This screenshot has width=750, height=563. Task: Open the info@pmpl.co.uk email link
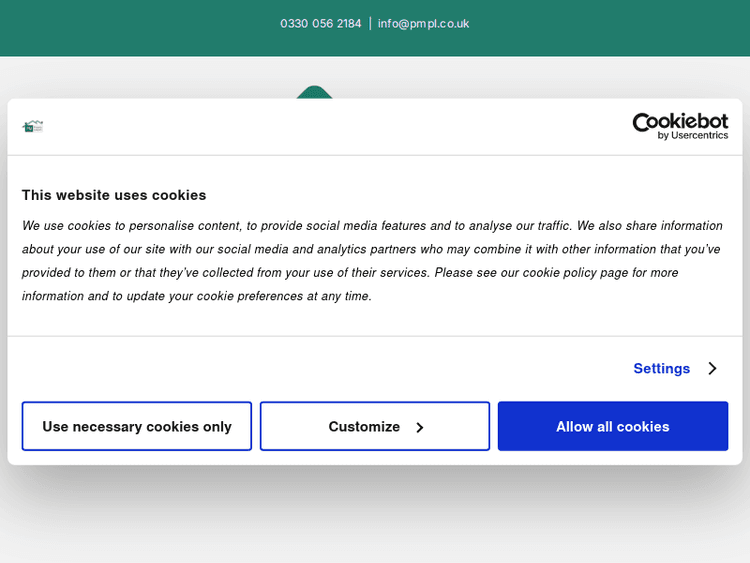423,23
